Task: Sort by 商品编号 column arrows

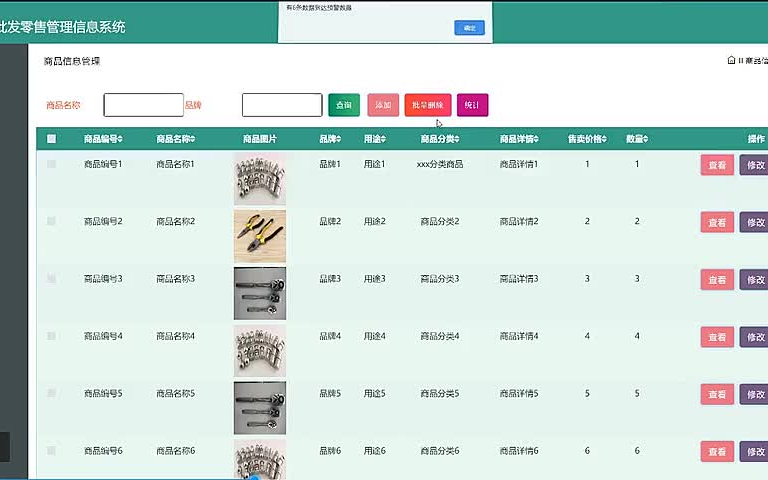Action: pyautogui.click(x=120, y=139)
